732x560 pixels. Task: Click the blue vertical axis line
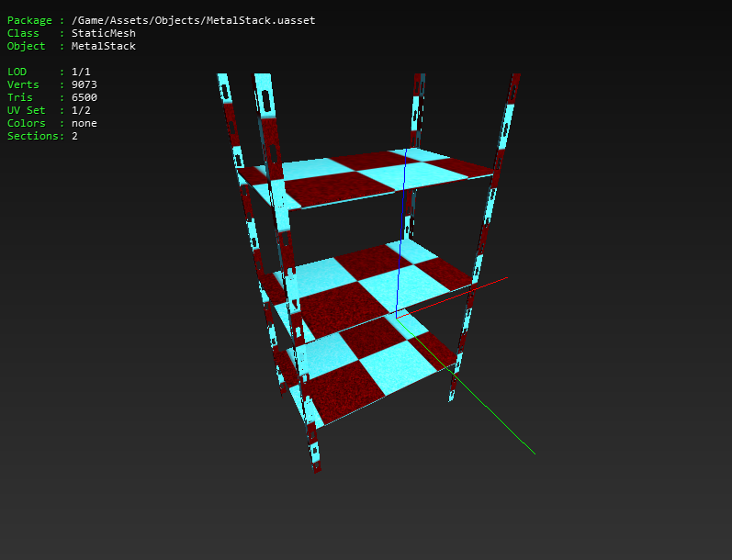401,233
